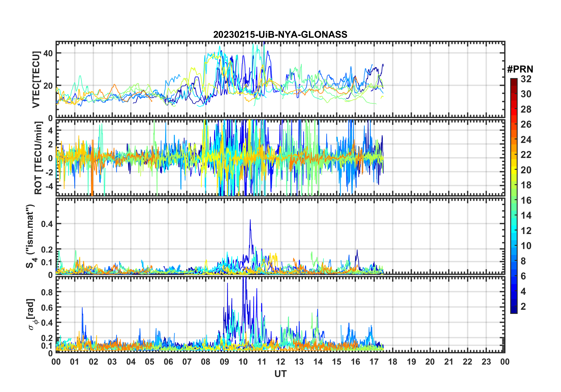Click the 17 tick on the time axis
The width and height of the screenshot is (561, 392).
[x=374, y=362]
